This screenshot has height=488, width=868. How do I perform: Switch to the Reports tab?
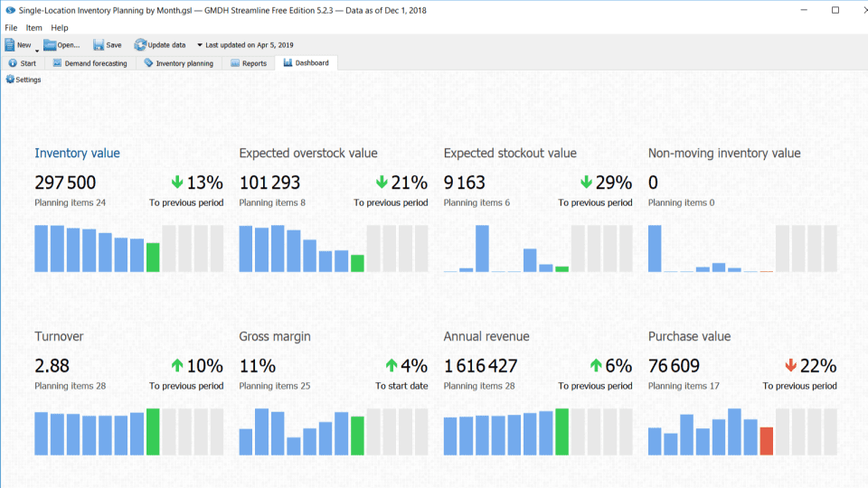(248, 63)
